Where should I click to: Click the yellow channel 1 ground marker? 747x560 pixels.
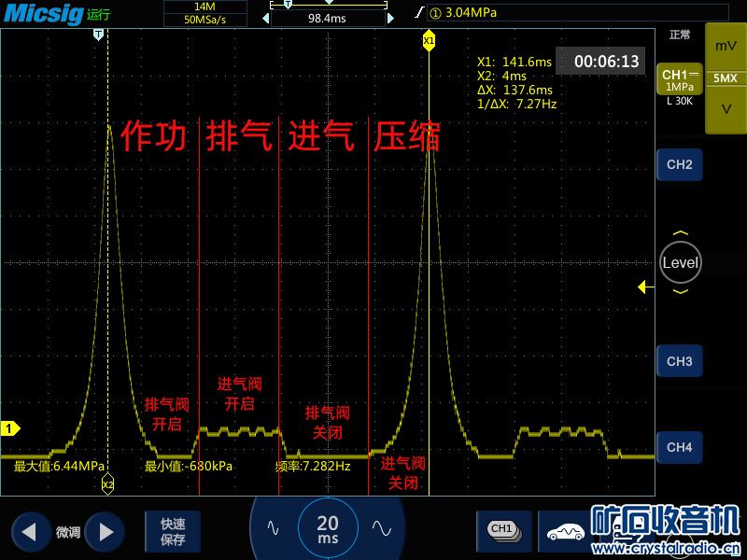(x=9, y=428)
